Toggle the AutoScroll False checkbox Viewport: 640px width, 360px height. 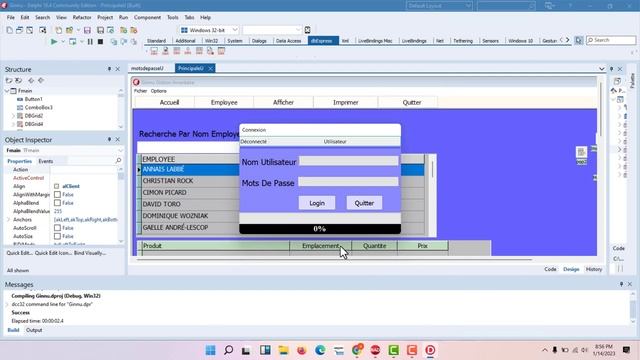pyautogui.click(x=57, y=228)
